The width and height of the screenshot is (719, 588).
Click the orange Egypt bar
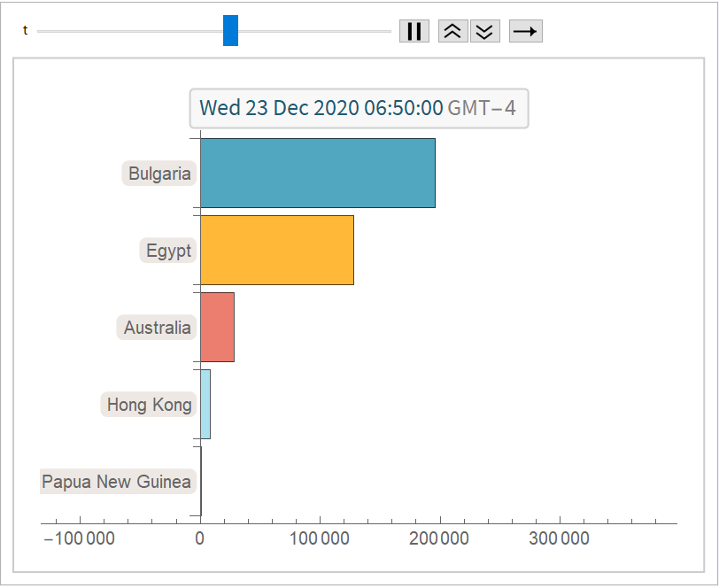point(276,250)
